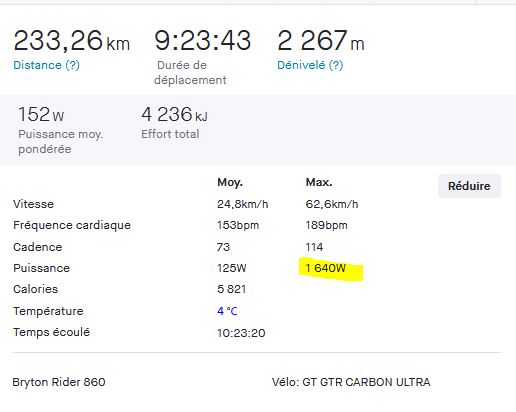
Task: Click the 62,6km/h max speed value
Action: coord(332,204)
